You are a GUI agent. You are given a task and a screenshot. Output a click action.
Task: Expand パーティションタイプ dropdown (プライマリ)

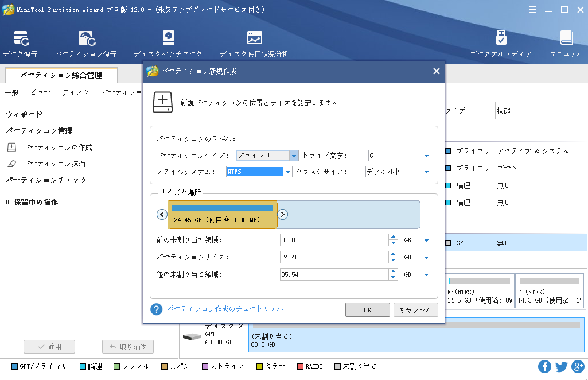(x=294, y=156)
